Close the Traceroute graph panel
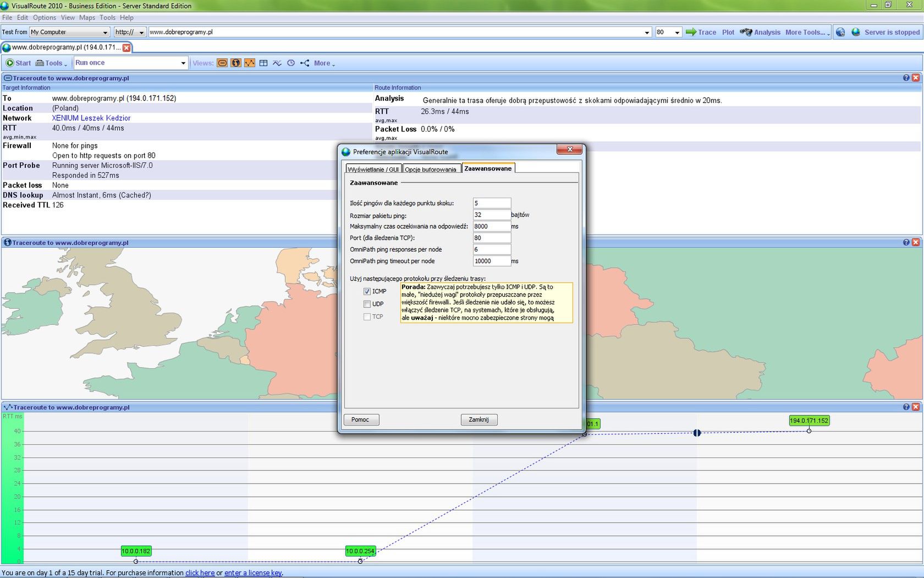The width and height of the screenshot is (924, 578). tap(916, 407)
